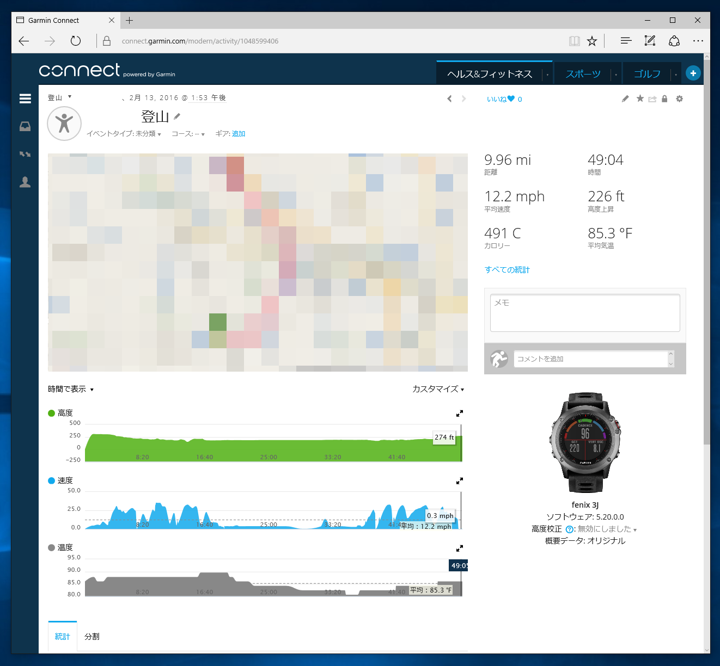This screenshot has width=720, height=666.
Task: Like the activity with いいね heart
Action: pos(504,99)
